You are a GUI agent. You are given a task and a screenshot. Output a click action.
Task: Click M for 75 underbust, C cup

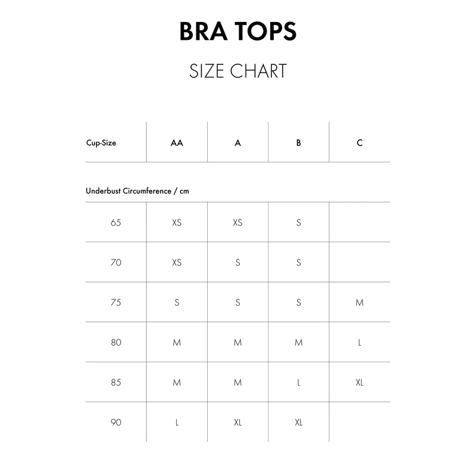[359, 302]
